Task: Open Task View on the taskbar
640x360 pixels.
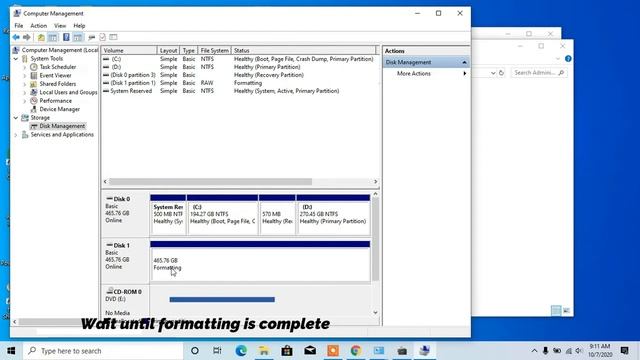Action: [x=218, y=351]
